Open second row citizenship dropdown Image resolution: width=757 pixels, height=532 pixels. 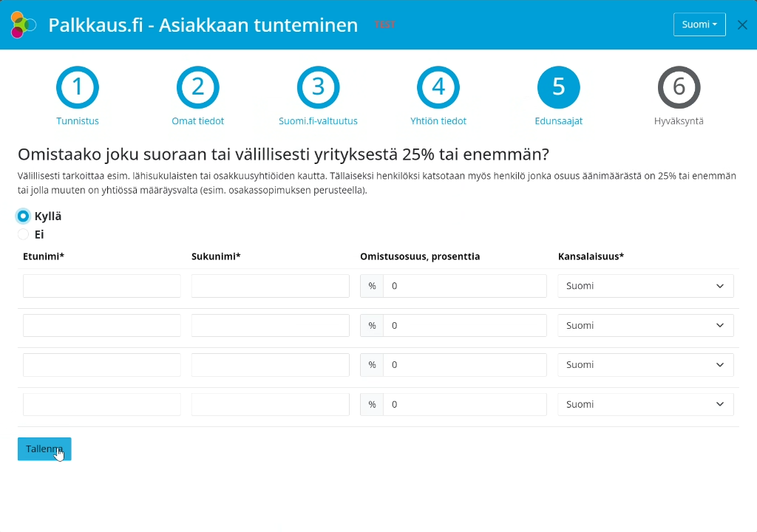coord(645,325)
